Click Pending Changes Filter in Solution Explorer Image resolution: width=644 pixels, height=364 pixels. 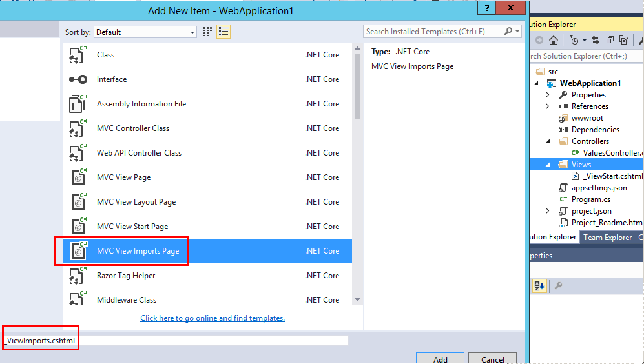[574, 40]
